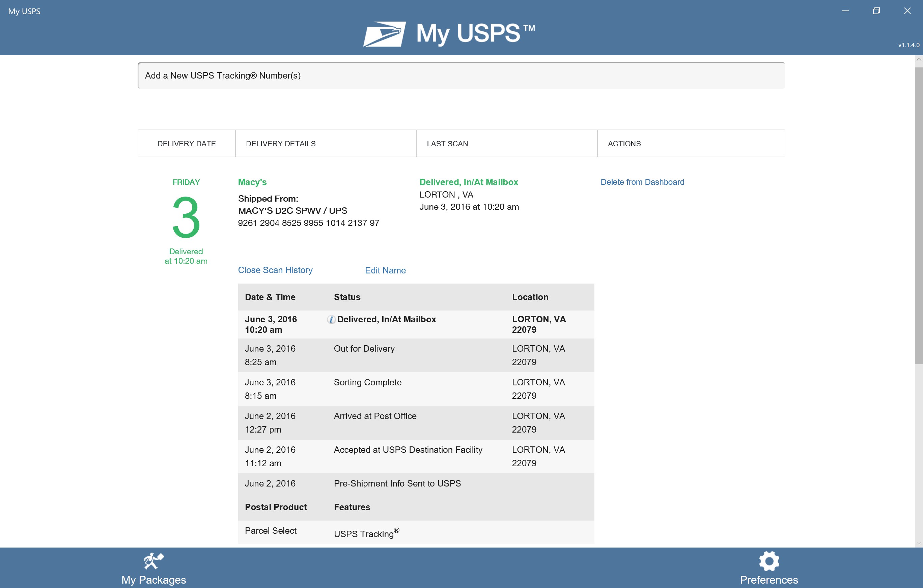Click the info icon beside Delivered status
Viewport: 923px width, 588px height.
click(331, 320)
